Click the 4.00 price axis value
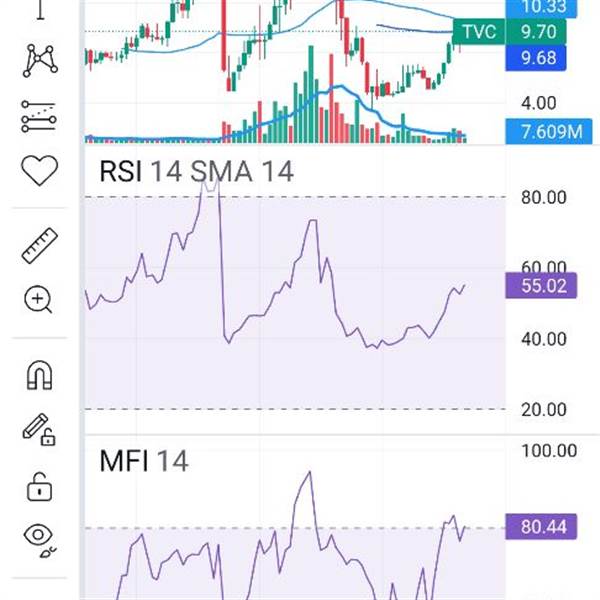The height and width of the screenshot is (600, 600). (539, 103)
